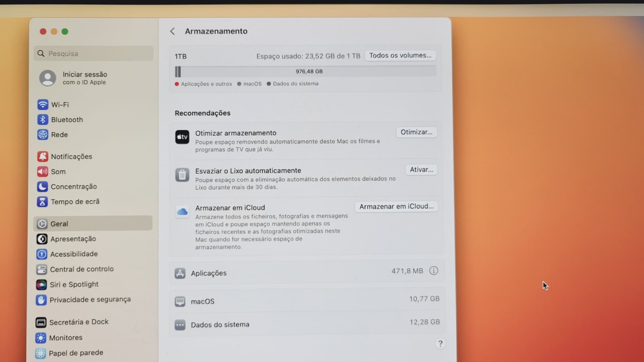Click the Aplicações storage row
This screenshot has width=644, height=362.
click(307, 272)
